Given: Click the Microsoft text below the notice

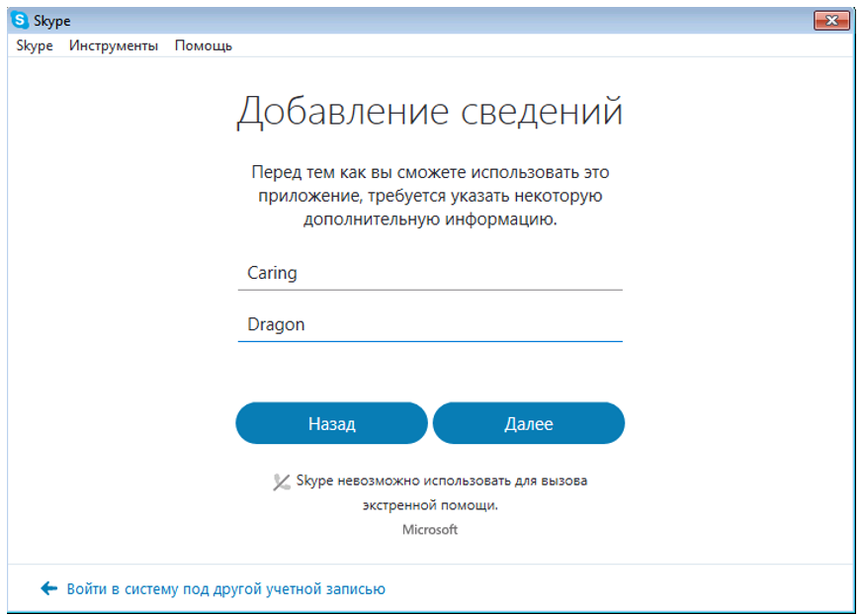Looking at the screenshot, I should pyautogui.click(x=430, y=530).
